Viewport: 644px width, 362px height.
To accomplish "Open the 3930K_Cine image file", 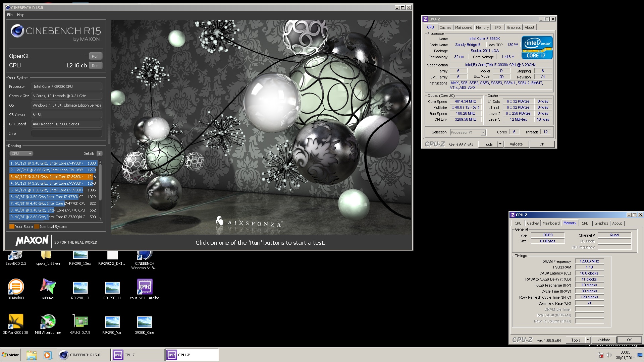I will point(144,325).
